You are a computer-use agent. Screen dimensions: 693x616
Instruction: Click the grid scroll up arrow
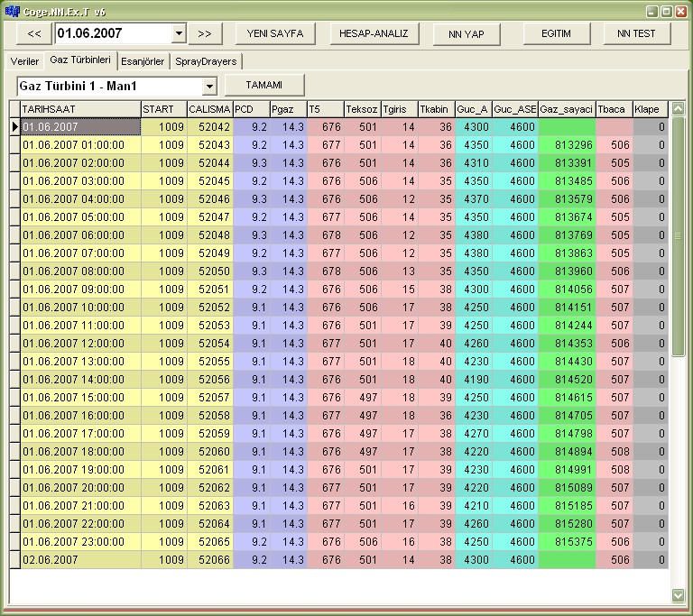(679, 108)
